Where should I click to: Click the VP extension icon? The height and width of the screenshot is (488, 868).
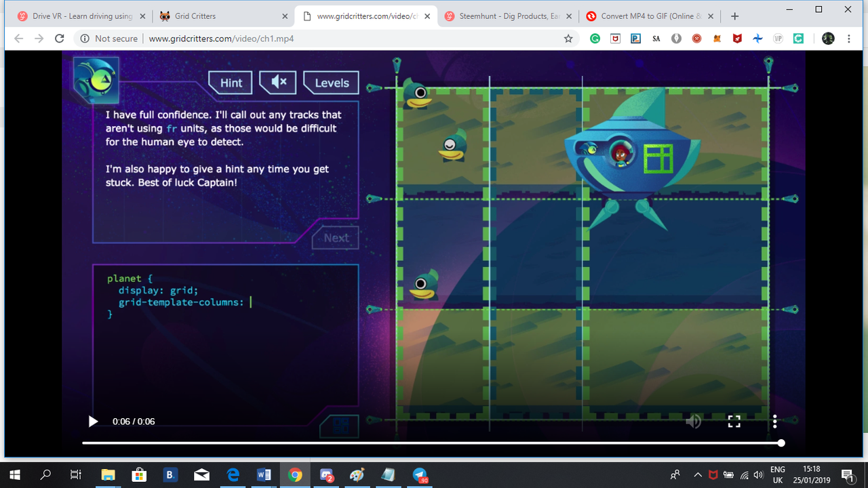pyautogui.click(x=778, y=39)
